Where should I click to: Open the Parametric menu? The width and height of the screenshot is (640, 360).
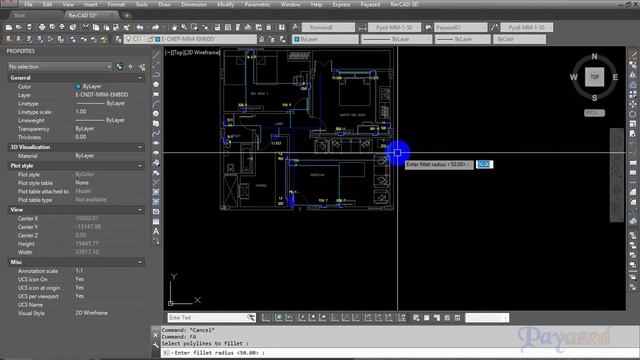tap(257, 4)
